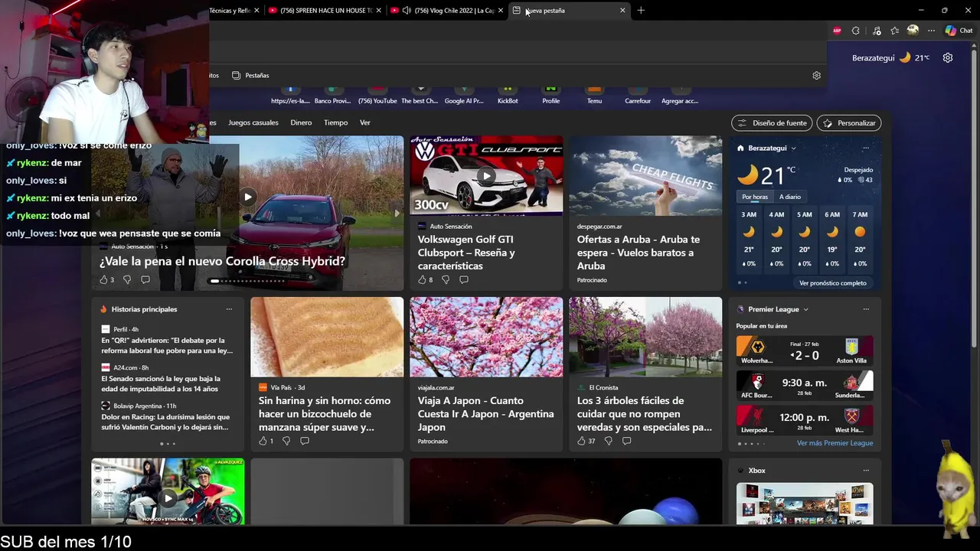The image size is (980, 551).
Task: Open the AdBlock Plus extension icon
Action: pos(837,31)
